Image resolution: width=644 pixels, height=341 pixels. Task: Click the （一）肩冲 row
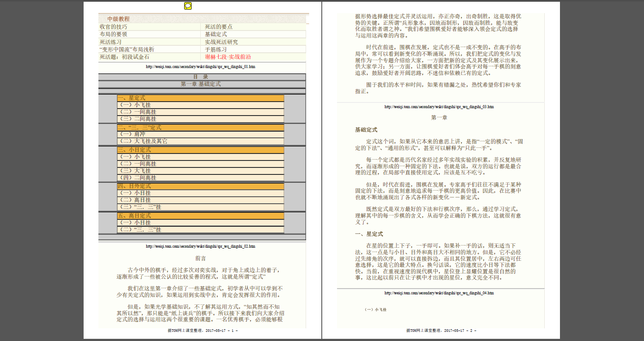click(x=200, y=134)
